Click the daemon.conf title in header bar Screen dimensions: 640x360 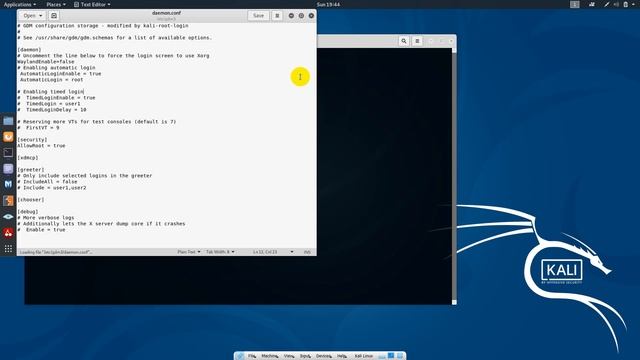(167, 13)
